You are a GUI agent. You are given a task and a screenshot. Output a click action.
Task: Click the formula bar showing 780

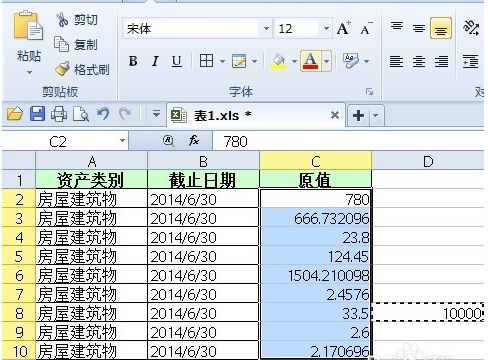348,142
